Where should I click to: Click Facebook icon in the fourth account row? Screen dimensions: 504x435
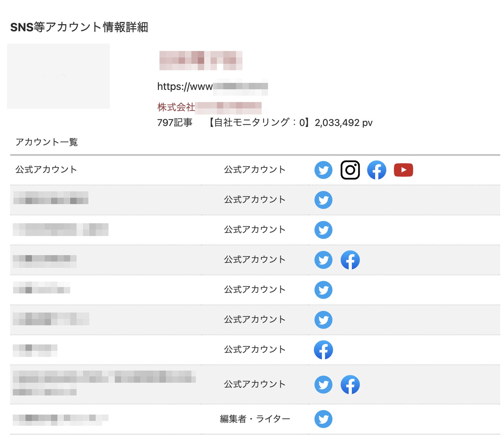point(350,260)
